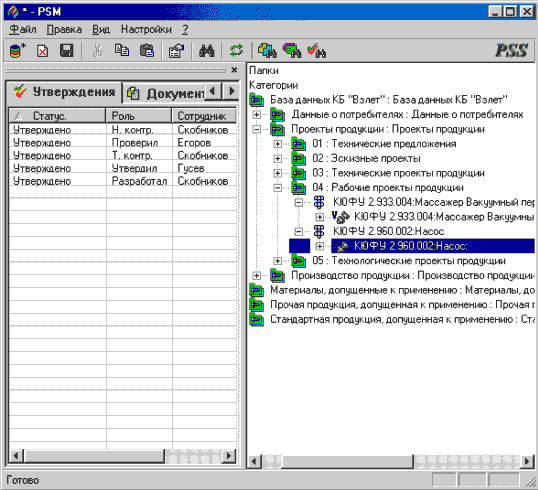
Task: Switch to the Утверждения tab
Action: click(64, 92)
